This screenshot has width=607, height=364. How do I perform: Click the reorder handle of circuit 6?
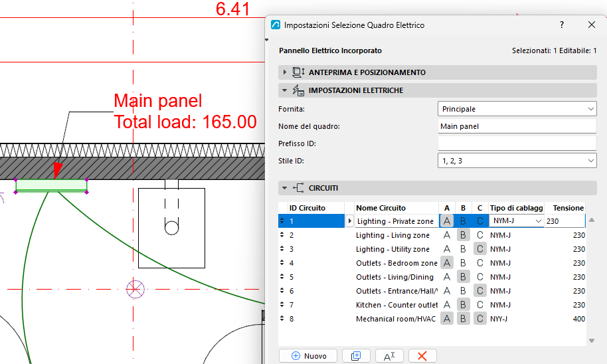point(282,290)
